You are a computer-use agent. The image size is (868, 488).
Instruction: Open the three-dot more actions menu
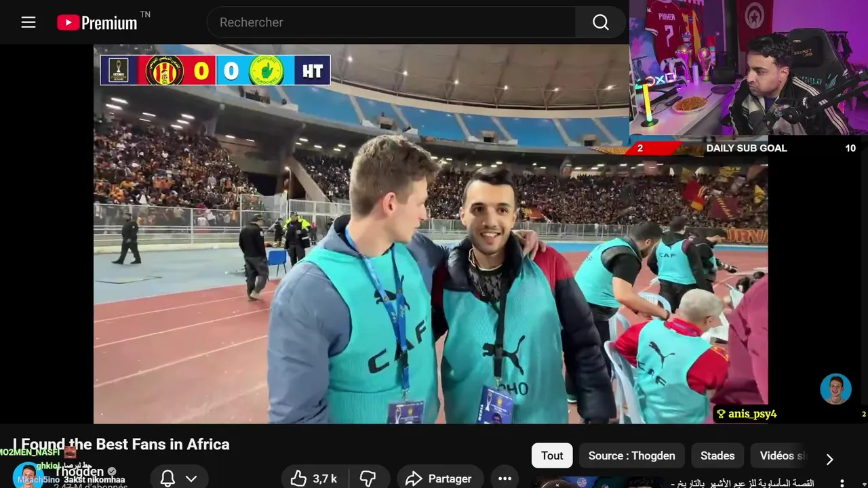pos(505,479)
